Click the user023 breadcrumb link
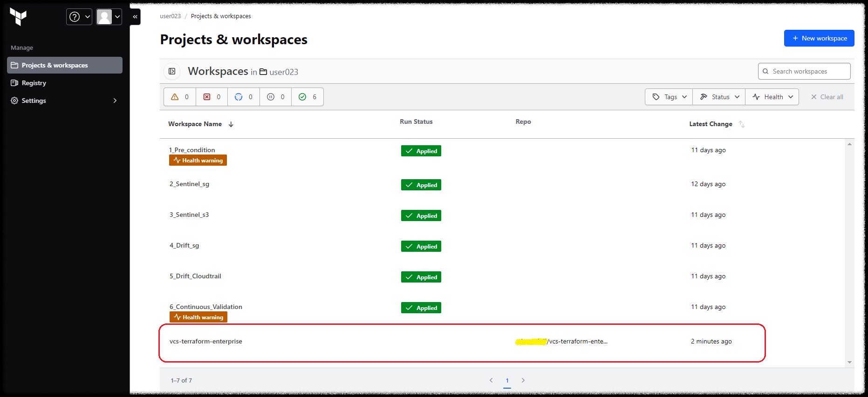 click(170, 16)
